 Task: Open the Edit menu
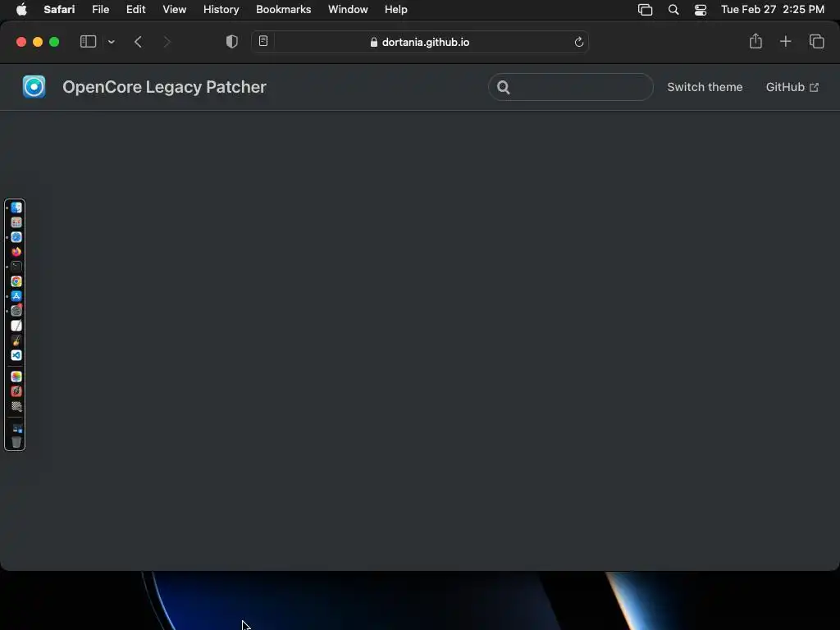pos(135,10)
